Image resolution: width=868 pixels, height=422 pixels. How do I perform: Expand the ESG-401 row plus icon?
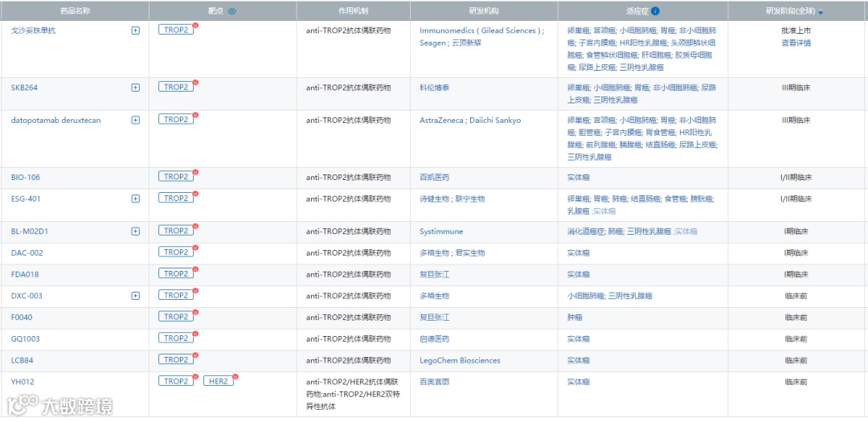point(136,199)
